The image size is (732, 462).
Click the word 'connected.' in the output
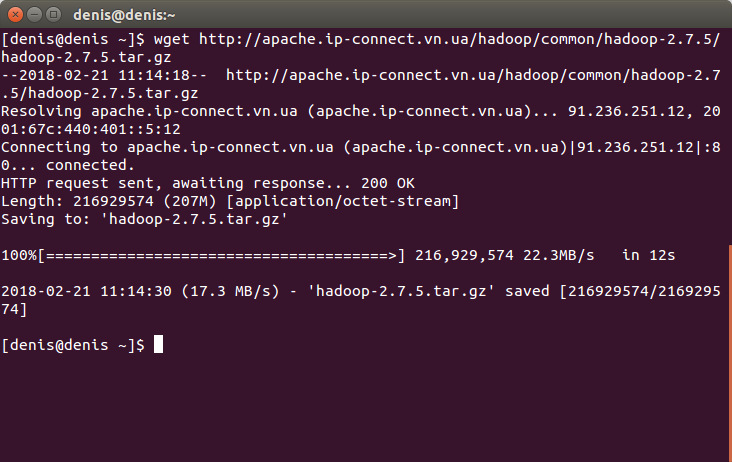coord(90,165)
